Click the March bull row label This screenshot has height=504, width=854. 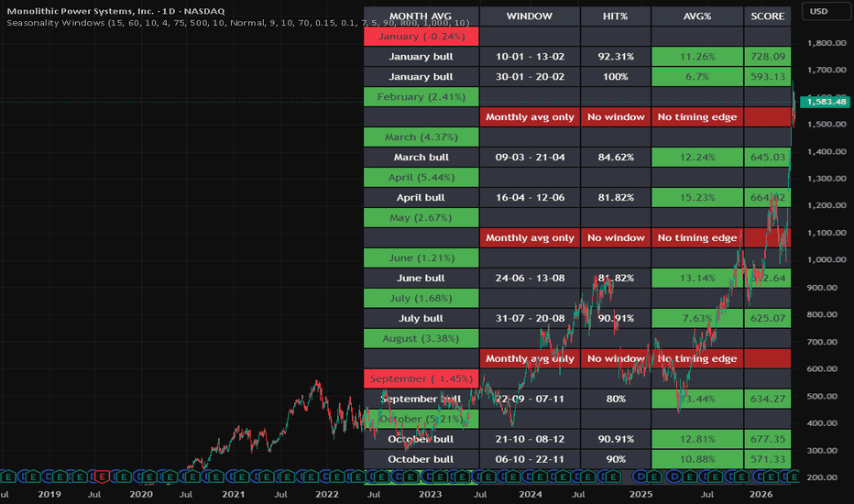point(421,158)
